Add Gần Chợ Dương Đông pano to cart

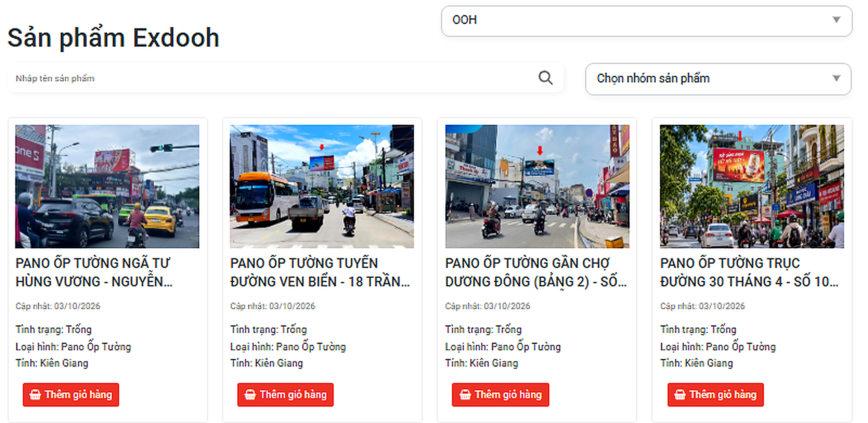(500, 394)
